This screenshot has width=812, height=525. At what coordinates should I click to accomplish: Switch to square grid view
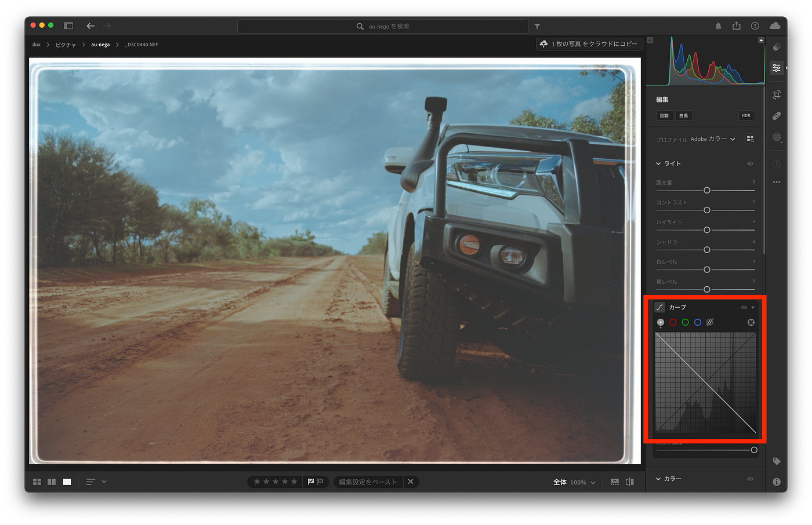click(52, 482)
